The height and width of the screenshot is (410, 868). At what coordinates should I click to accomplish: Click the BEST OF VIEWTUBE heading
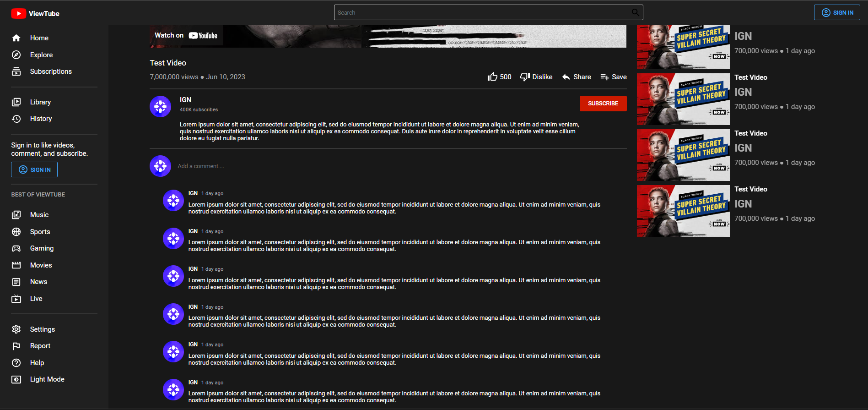pyautogui.click(x=38, y=195)
